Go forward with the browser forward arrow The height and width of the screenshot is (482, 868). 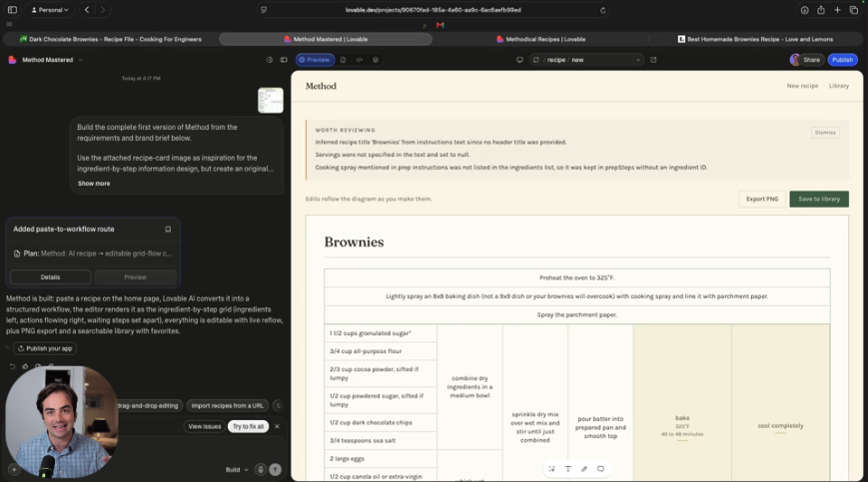pyautogui.click(x=103, y=10)
